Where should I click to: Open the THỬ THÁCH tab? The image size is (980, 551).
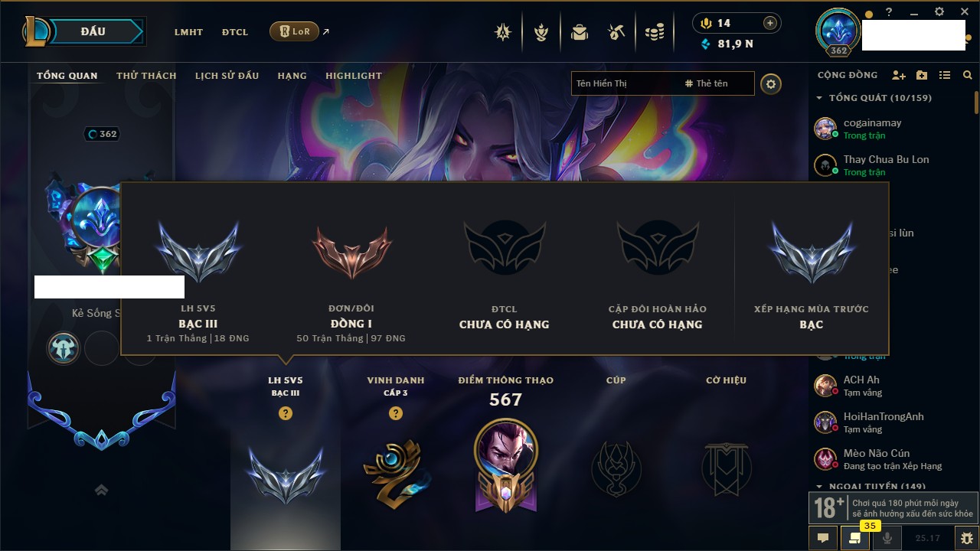(x=146, y=76)
